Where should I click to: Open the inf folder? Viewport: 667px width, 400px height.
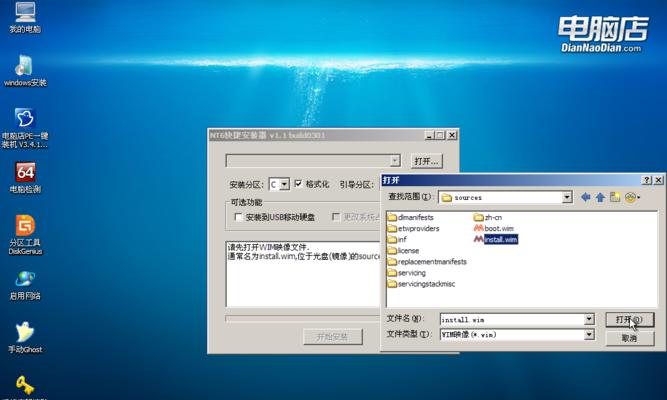point(397,240)
